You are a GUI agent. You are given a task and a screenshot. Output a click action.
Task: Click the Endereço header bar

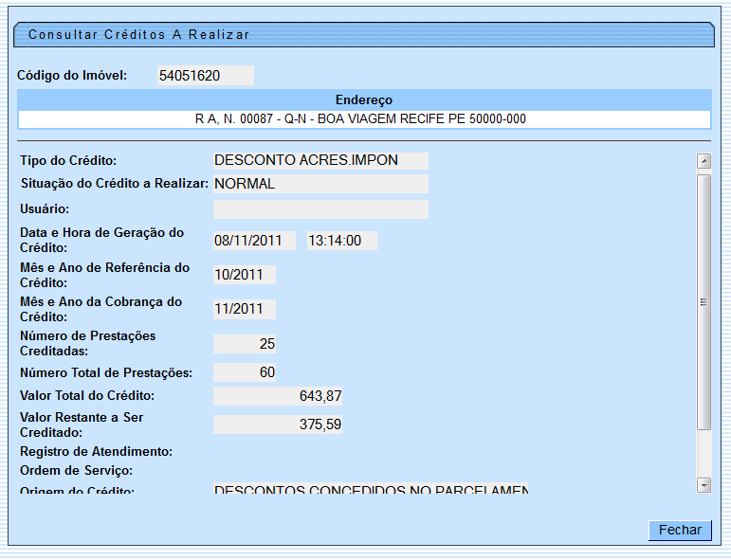coord(364,99)
